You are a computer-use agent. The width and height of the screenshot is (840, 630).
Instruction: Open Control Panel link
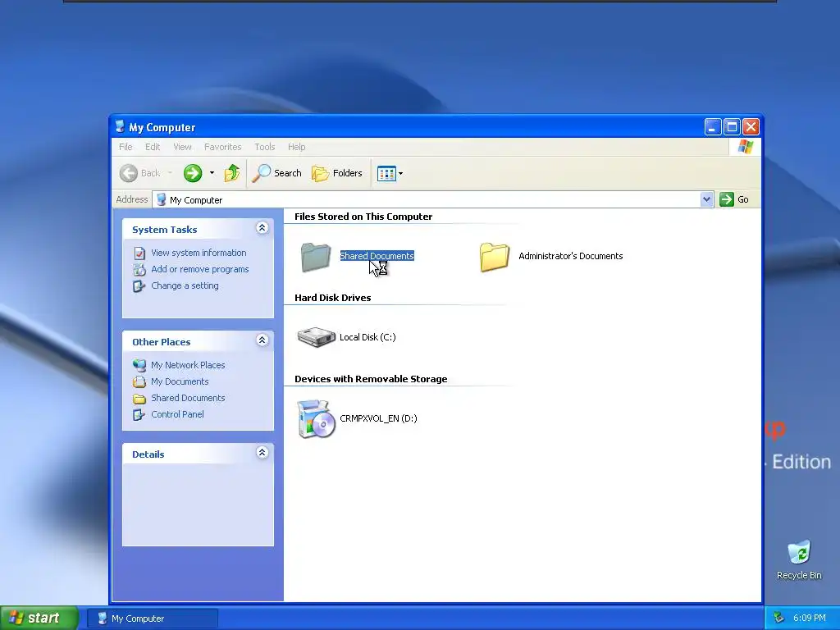(177, 414)
